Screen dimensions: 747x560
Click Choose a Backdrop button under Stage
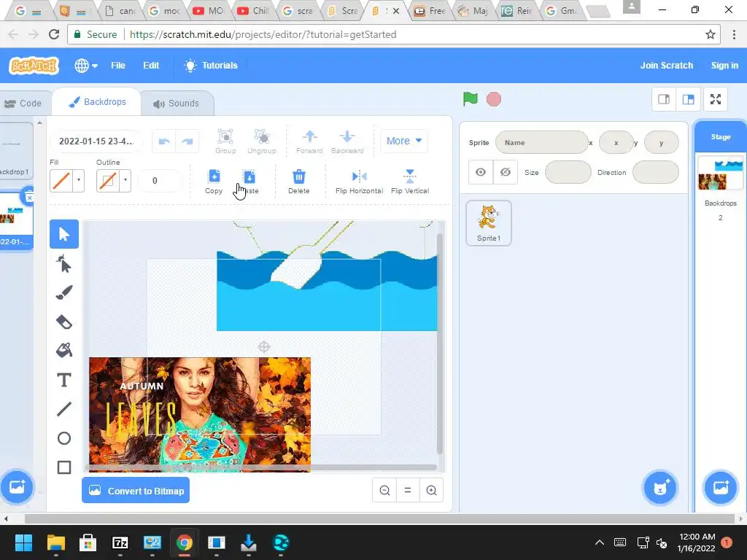click(721, 488)
